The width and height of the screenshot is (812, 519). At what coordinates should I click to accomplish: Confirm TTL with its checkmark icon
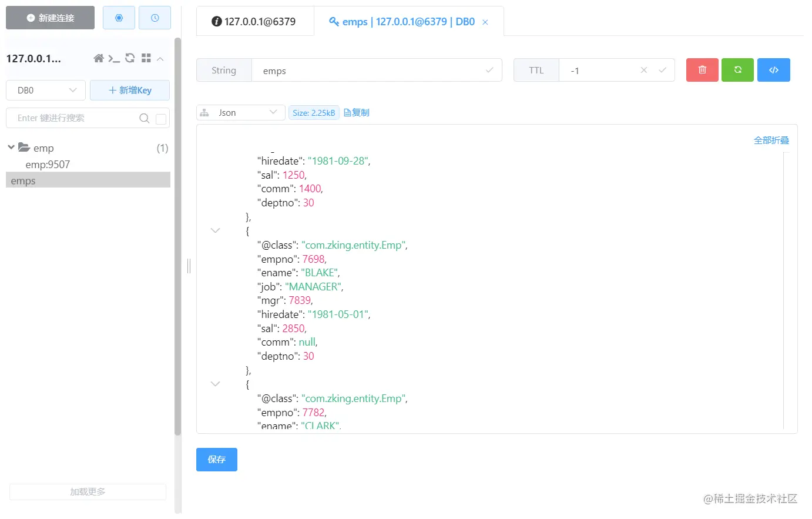coord(663,70)
